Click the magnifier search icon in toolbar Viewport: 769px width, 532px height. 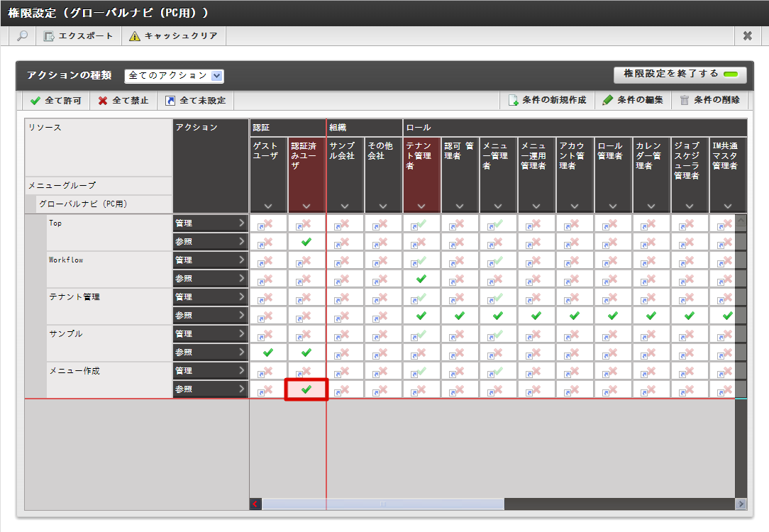coord(22,36)
